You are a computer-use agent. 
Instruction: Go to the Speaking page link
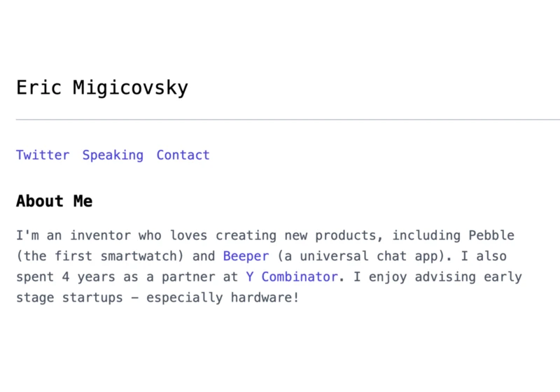(113, 155)
